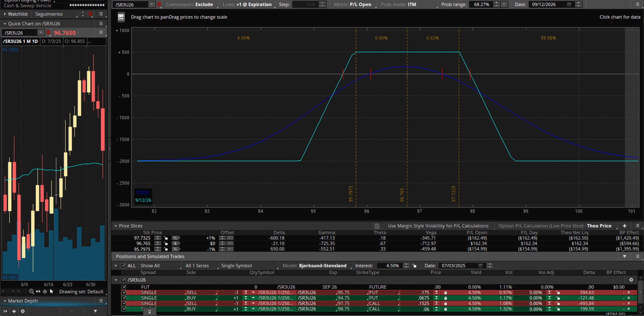Screen dimensions: 644x316
Task: Uncheck the FUT row checkbox
Action: (x=124, y=287)
